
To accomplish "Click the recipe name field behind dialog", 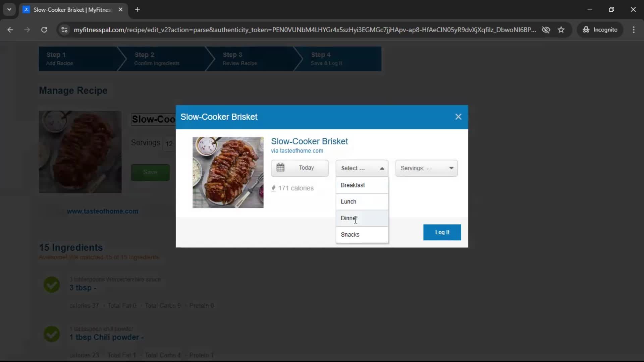I will 153,119.
